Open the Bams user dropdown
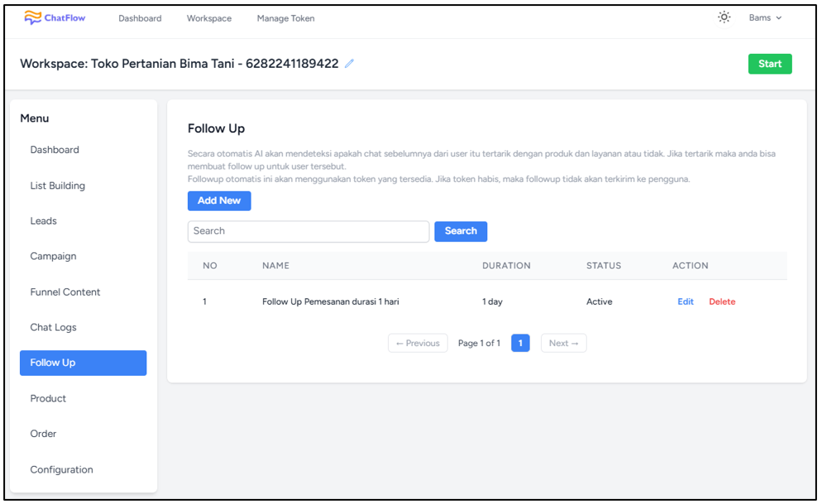822x504 pixels. (765, 18)
